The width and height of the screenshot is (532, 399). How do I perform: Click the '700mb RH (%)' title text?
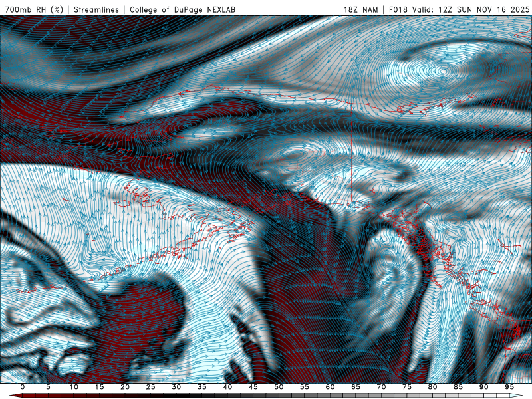tap(34, 9)
